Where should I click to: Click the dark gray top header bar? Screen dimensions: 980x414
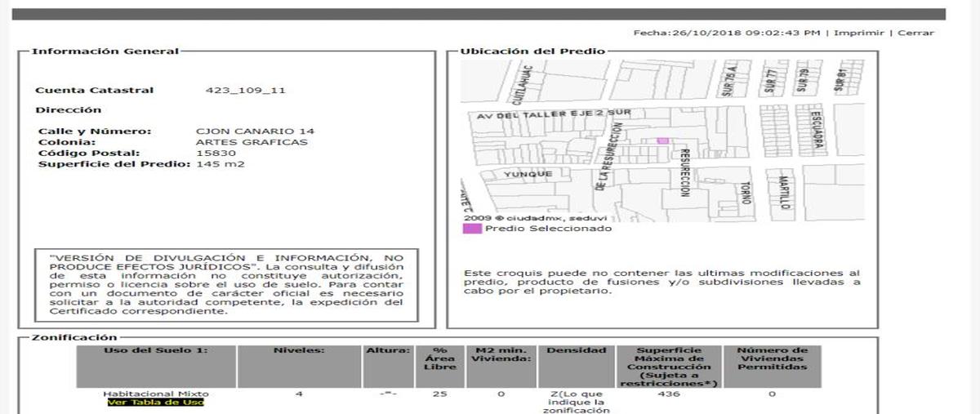(479, 14)
